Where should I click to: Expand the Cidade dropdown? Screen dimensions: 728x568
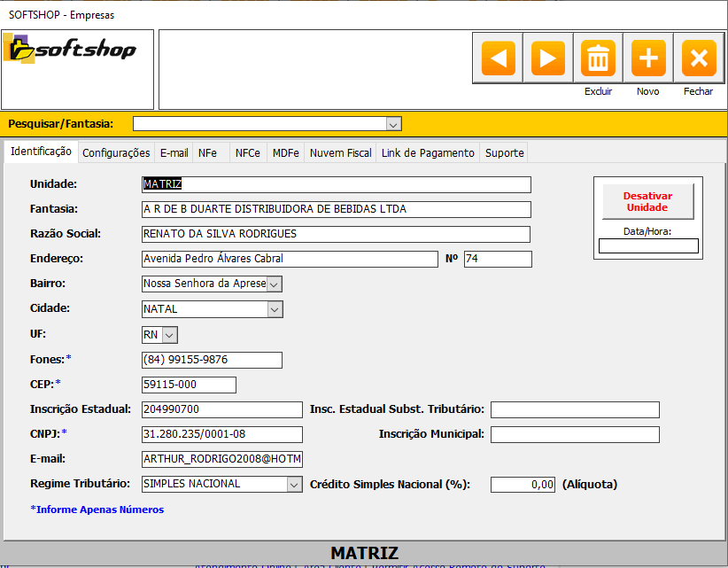[x=275, y=309]
